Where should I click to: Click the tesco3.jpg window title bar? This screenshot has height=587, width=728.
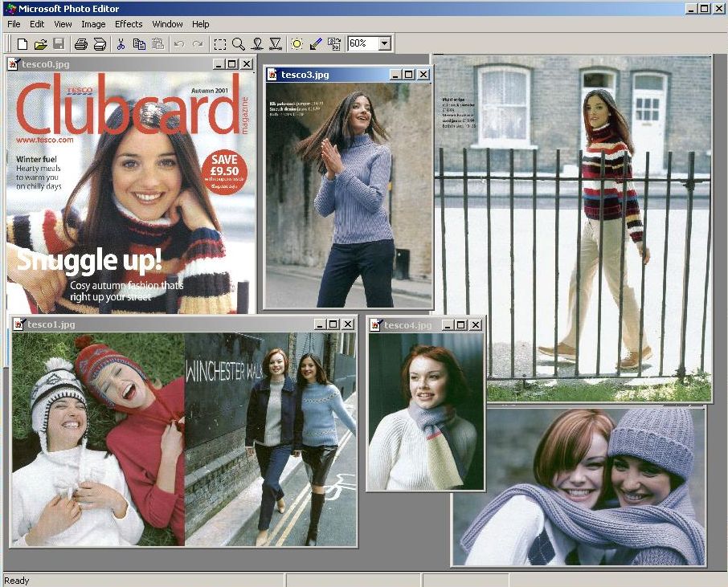348,74
